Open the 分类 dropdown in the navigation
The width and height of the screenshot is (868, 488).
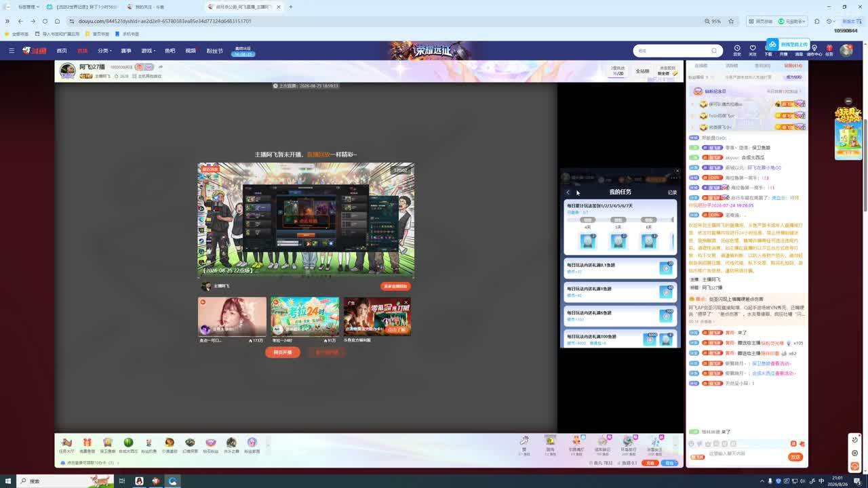click(x=104, y=51)
